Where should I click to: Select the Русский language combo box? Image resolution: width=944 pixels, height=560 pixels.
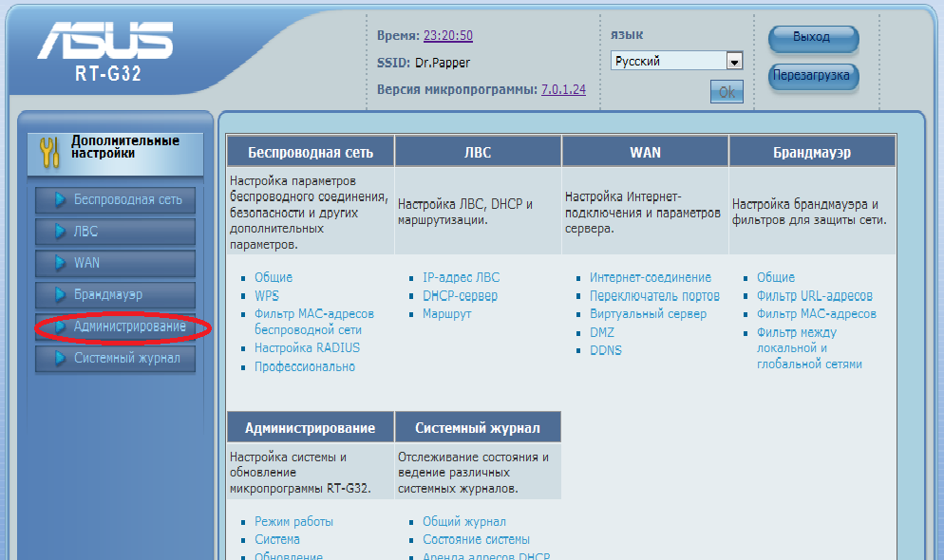[676, 61]
